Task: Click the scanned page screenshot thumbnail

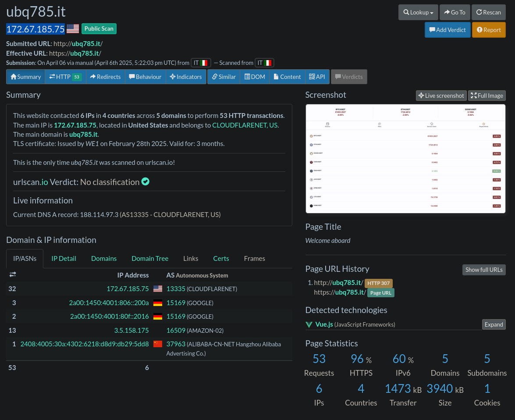Action: click(x=405, y=159)
